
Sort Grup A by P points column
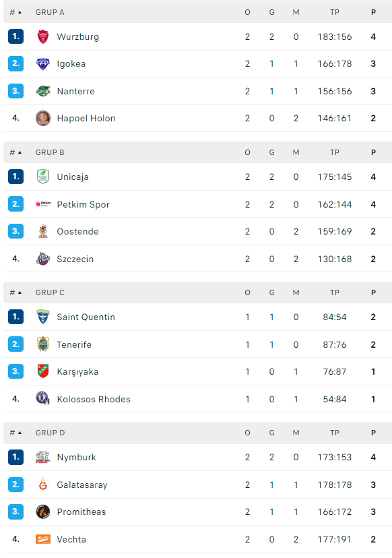tap(373, 12)
